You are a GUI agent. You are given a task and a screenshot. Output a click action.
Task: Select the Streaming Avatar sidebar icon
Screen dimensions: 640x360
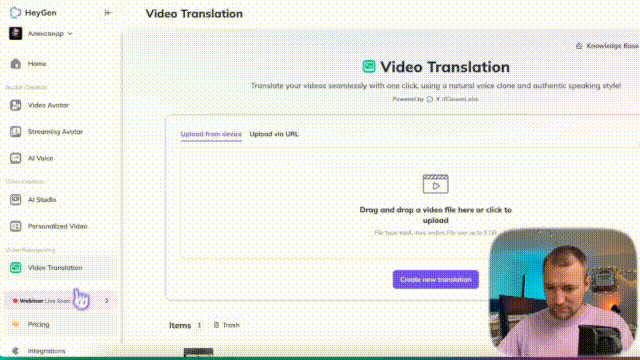coord(16,131)
